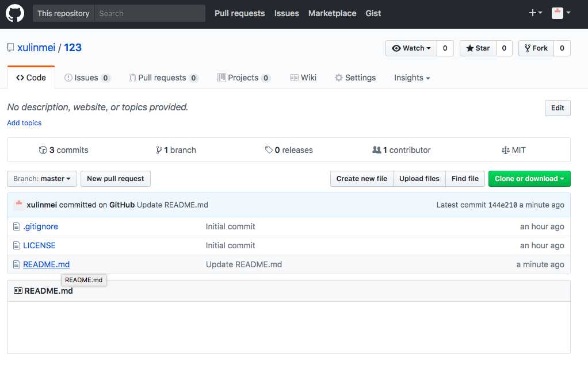Click the LICENSE file icon

click(17, 245)
